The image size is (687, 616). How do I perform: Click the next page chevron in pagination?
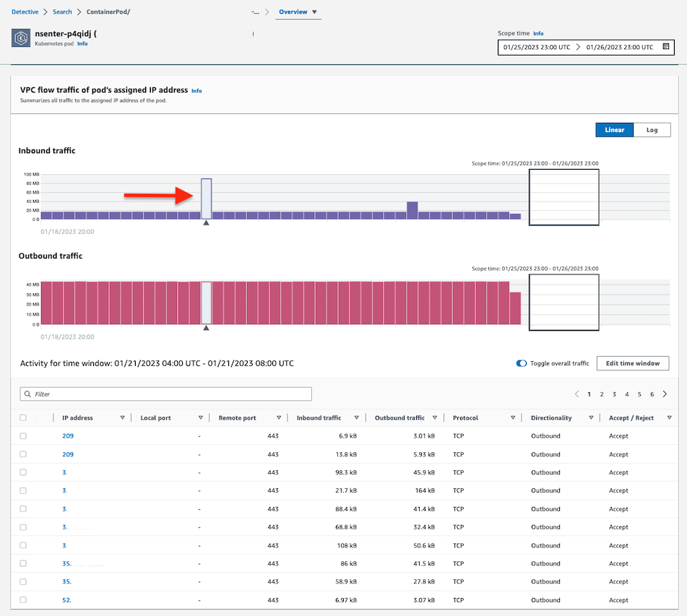(x=663, y=394)
